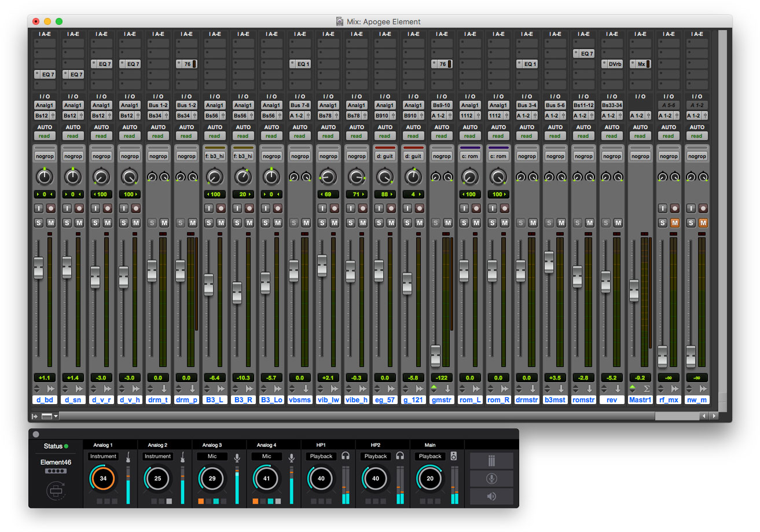Solo the rom_L track
Screen dimensions: 760x532
[464, 223]
